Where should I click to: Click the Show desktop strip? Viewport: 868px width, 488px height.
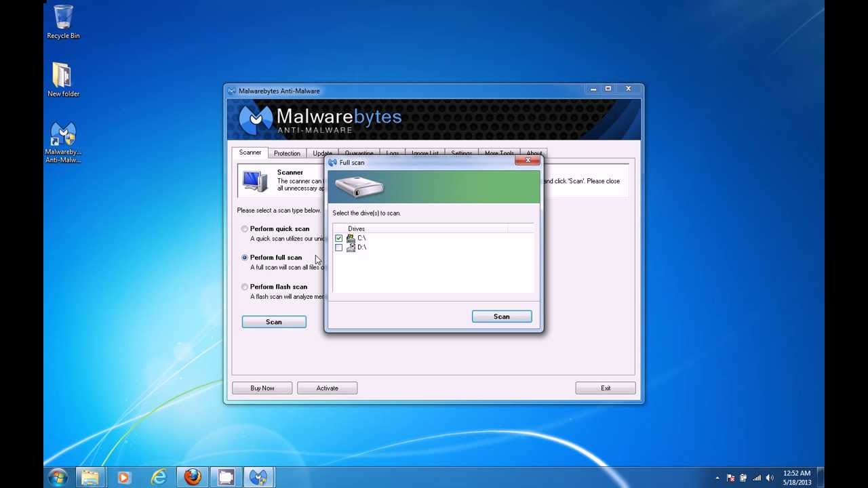(x=821, y=477)
